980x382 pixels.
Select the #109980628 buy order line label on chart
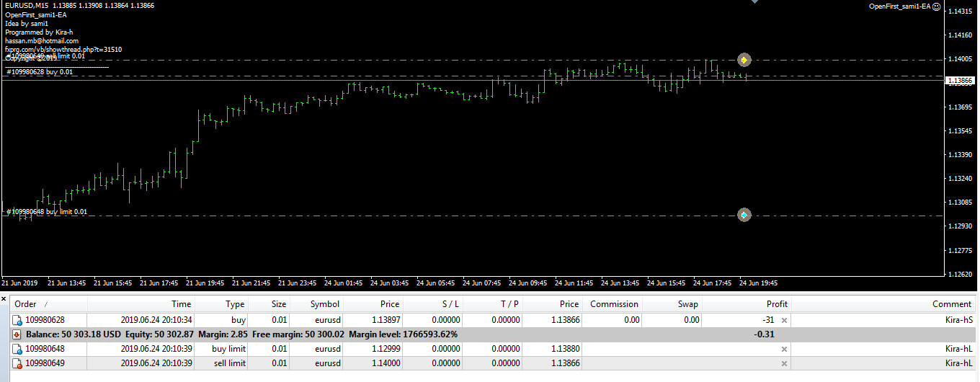click(40, 72)
